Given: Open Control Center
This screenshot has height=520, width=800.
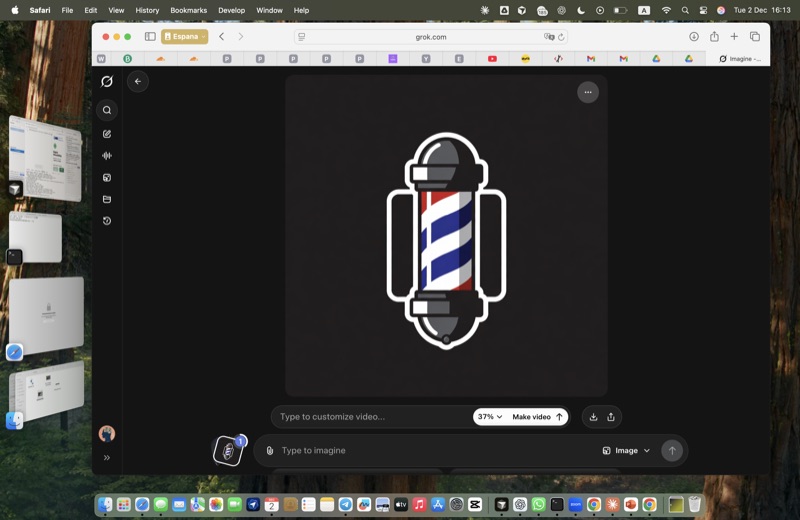Looking at the screenshot, I should (703, 10).
